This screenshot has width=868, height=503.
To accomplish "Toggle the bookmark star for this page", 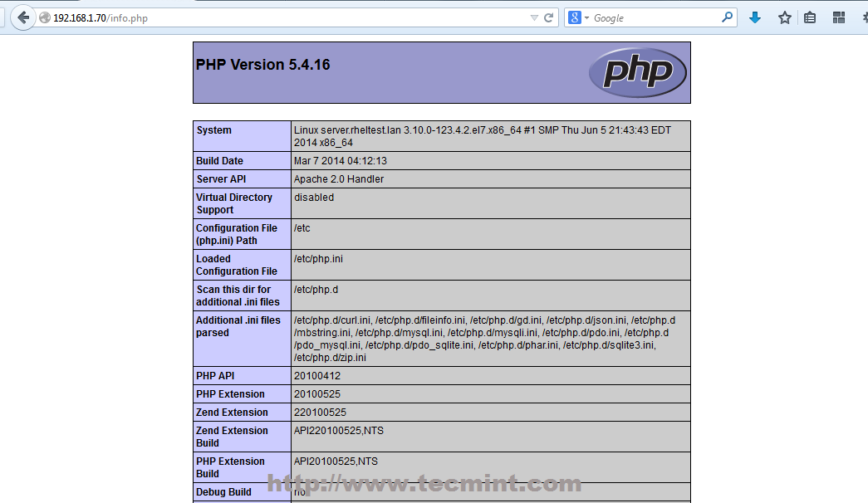I will (784, 17).
